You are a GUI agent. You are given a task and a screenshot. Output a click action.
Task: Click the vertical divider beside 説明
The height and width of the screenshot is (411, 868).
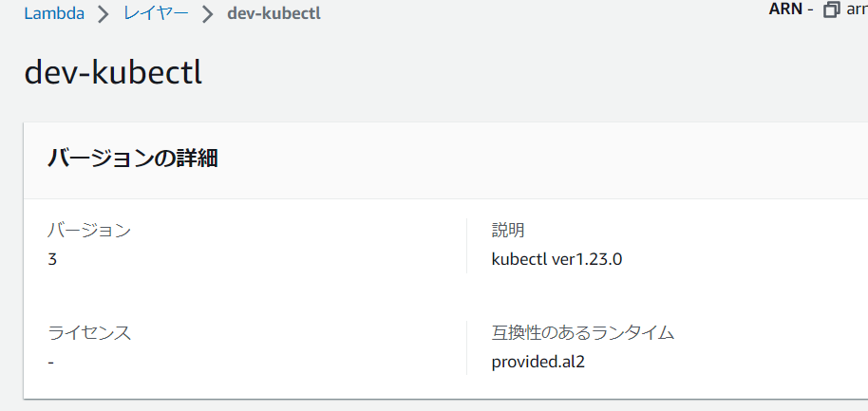pos(466,245)
